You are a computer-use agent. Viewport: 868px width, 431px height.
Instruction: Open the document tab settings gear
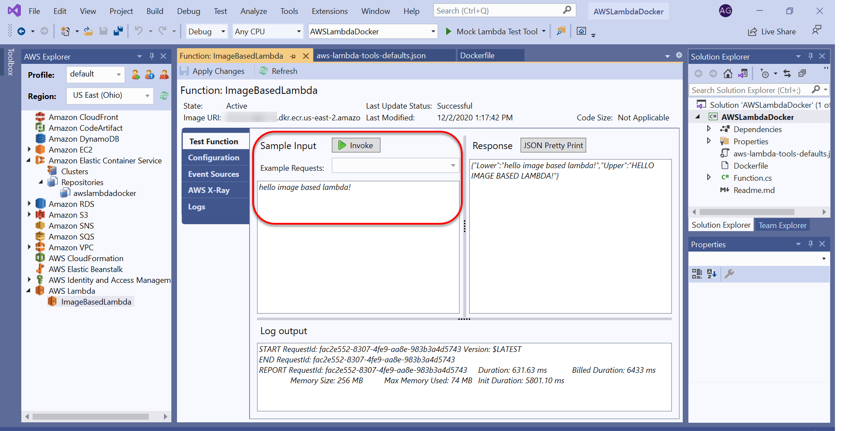point(679,55)
